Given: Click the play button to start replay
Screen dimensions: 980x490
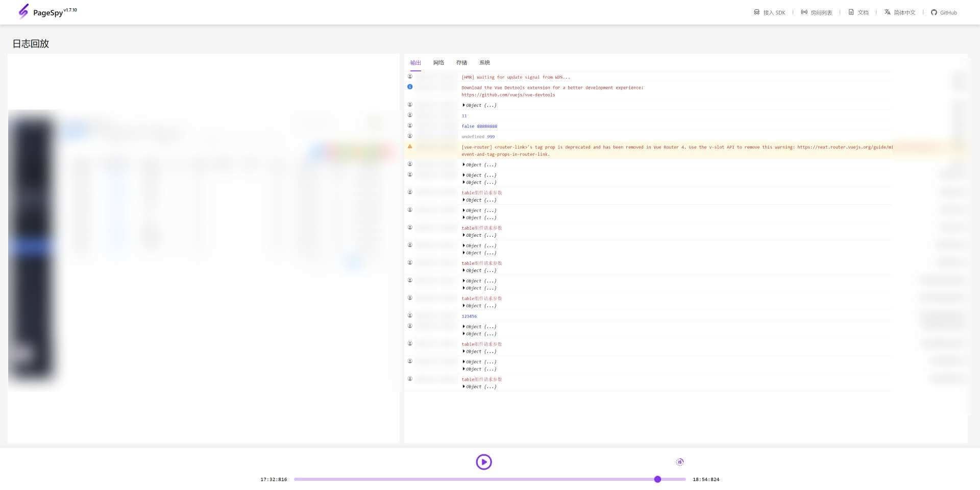Looking at the screenshot, I should [483, 462].
